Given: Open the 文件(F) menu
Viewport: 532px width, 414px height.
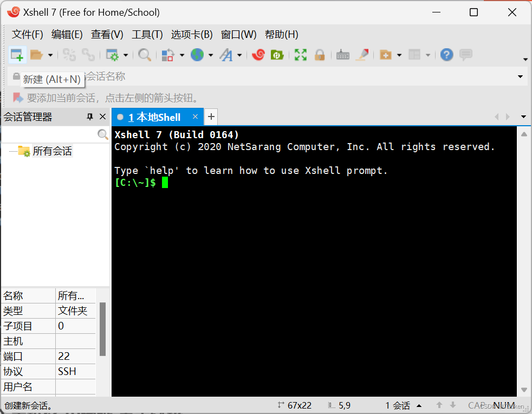Looking at the screenshot, I should click(x=28, y=34).
